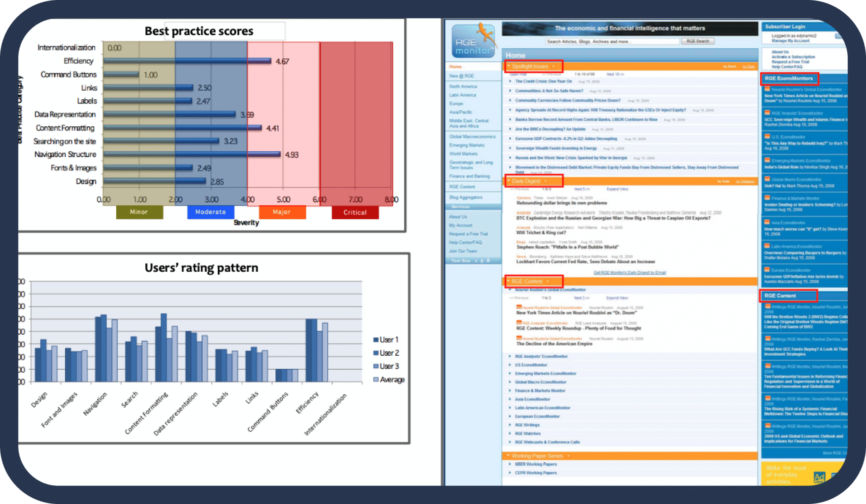Expand 'Are the BRICs Decoupling?' item
Image resolution: width=866 pixels, height=504 pixels.
[510, 129]
